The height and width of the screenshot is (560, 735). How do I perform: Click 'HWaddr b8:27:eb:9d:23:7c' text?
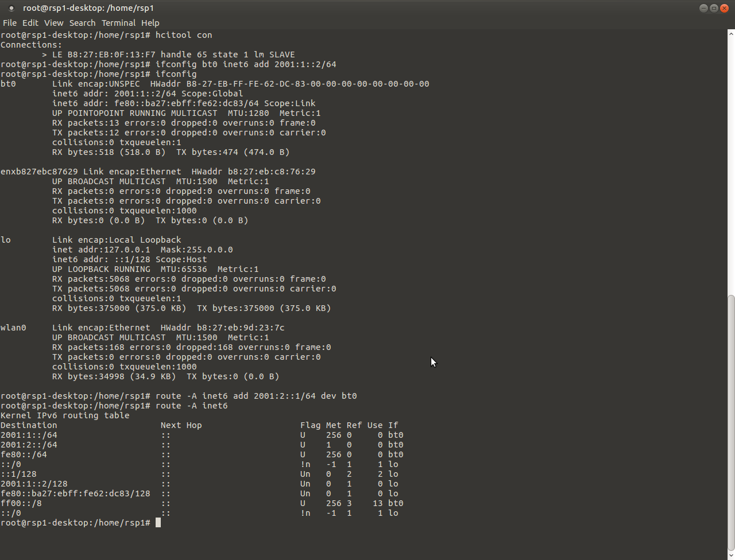[222, 328]
